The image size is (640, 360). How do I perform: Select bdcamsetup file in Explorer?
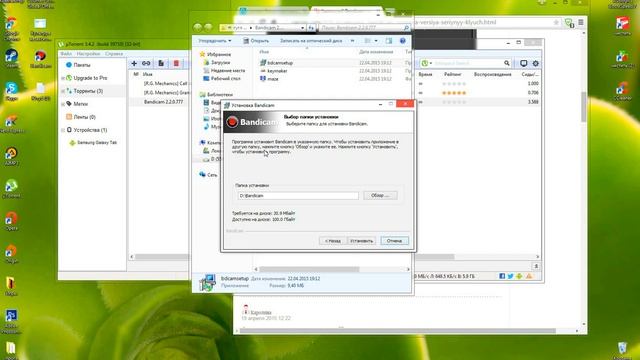pyautogui.click(x=280, y=63)
